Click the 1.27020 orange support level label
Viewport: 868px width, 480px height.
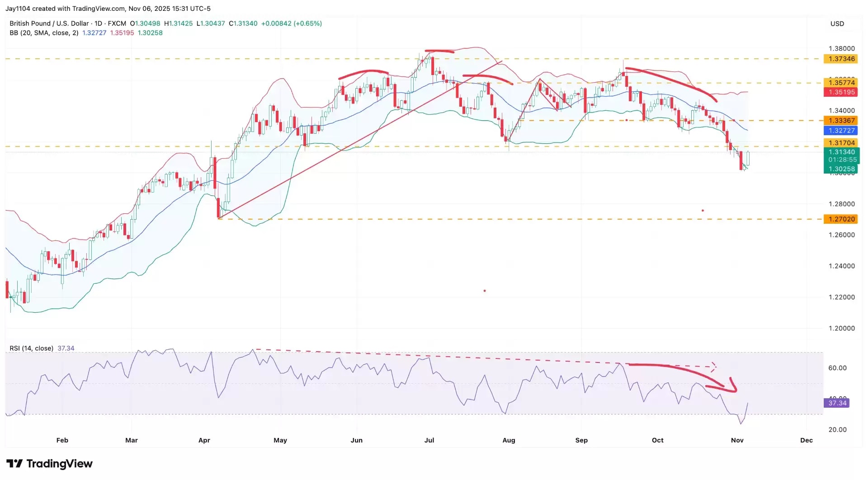[841, 219]
